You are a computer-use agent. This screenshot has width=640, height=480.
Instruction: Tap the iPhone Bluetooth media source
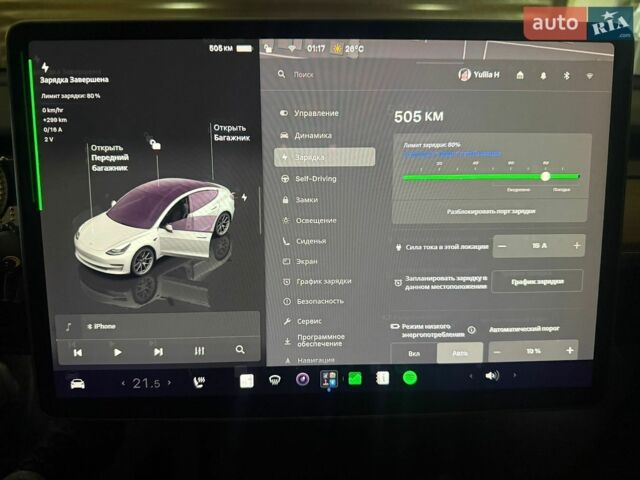click(x=102, y=326)
